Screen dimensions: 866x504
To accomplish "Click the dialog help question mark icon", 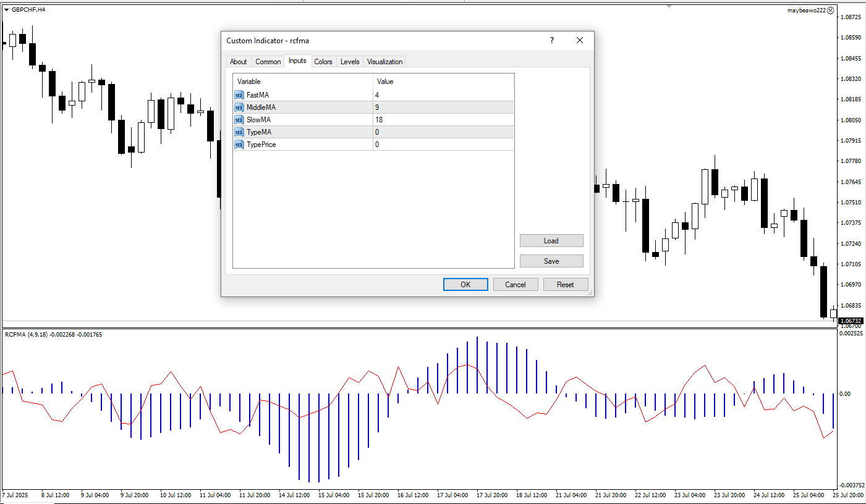I will pos(552,41).
